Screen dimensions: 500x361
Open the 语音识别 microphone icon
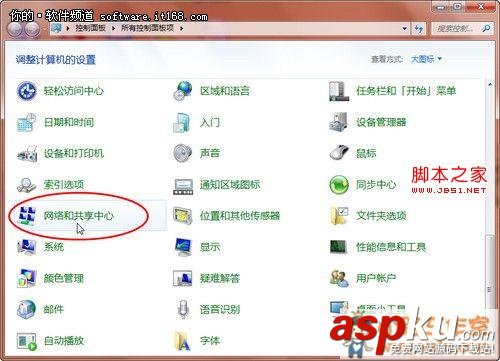tap(183, 309)
